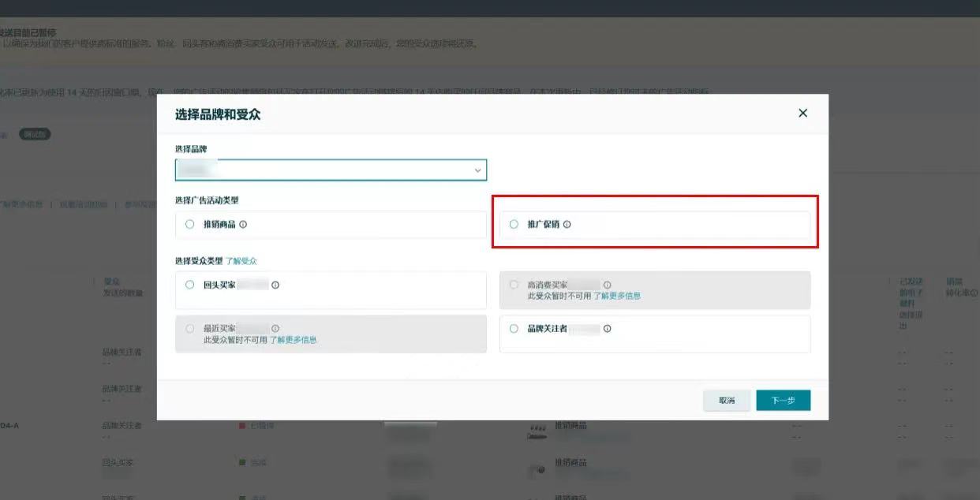980x500 pixels.
Task: Click the info icon beside 品牌关注者
Action: [x=607, y=329]
